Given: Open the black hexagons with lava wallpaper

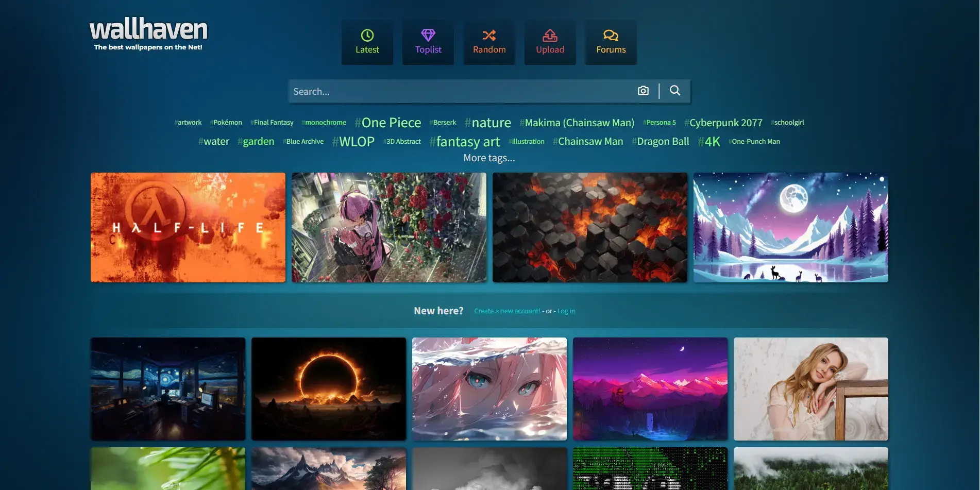Looking at the screenshot, I should 590,227.
